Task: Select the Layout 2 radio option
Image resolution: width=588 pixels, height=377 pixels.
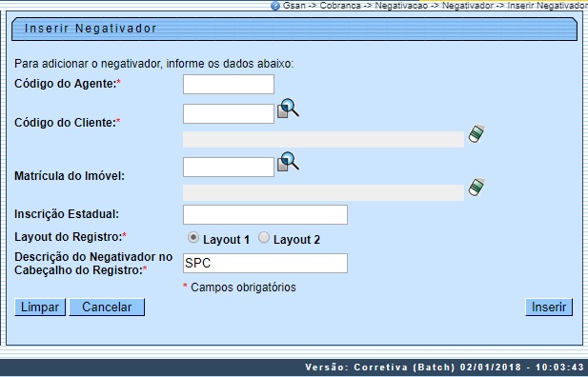Action: pyautogui.click(x=264, y=238)
